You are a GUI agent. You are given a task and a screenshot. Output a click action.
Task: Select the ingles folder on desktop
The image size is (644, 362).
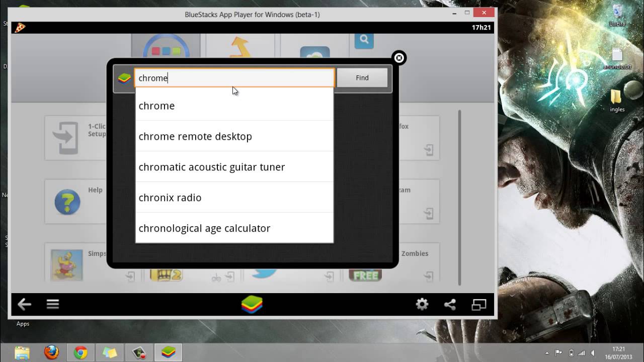(x=617, y=101)
